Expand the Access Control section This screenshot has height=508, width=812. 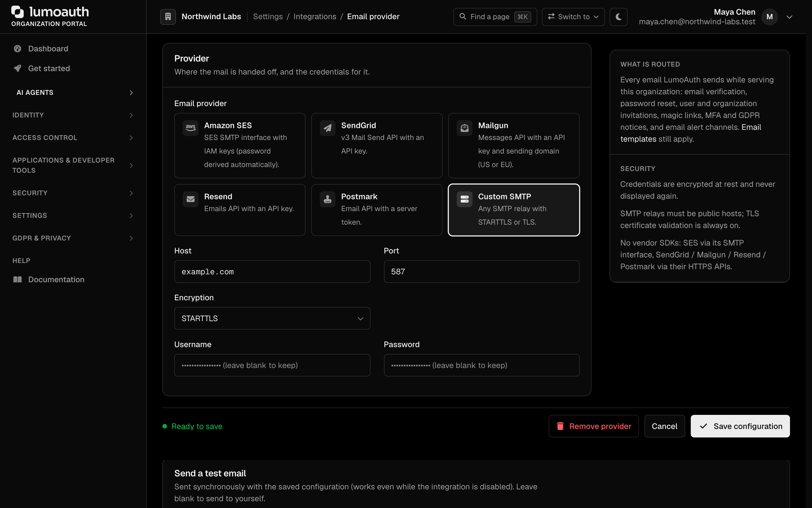point(73,138)
